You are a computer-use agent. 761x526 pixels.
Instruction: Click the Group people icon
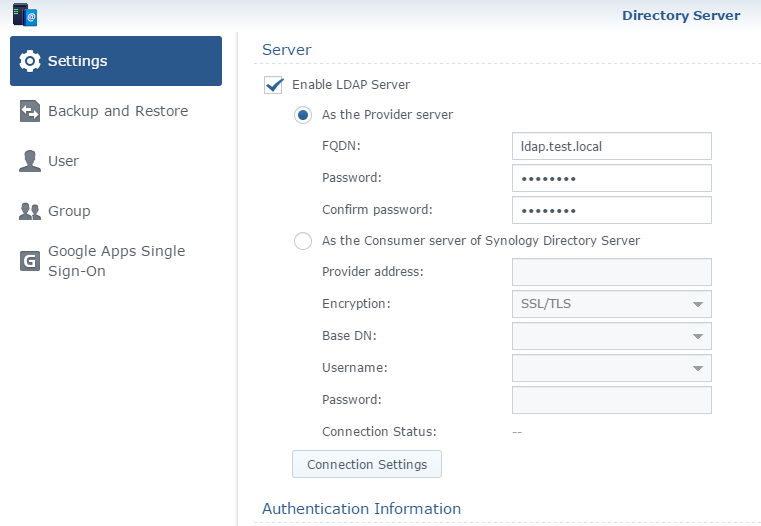pos(30,211)
